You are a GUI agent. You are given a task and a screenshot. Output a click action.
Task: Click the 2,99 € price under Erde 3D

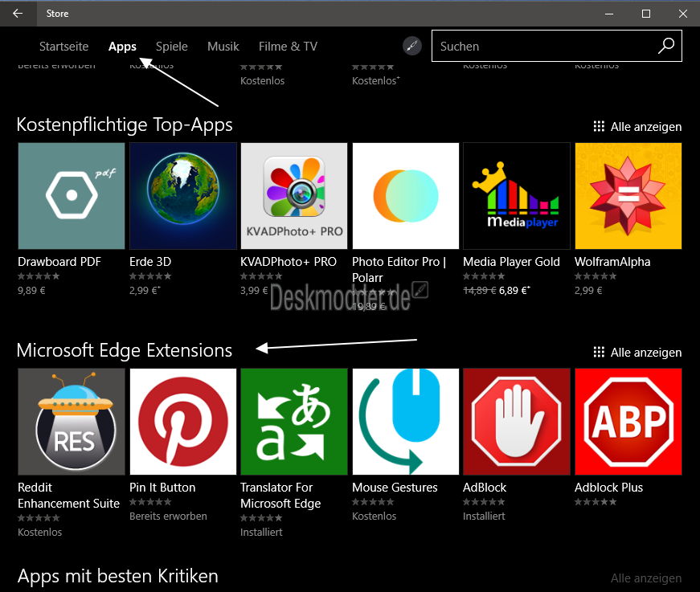[145, 291]
